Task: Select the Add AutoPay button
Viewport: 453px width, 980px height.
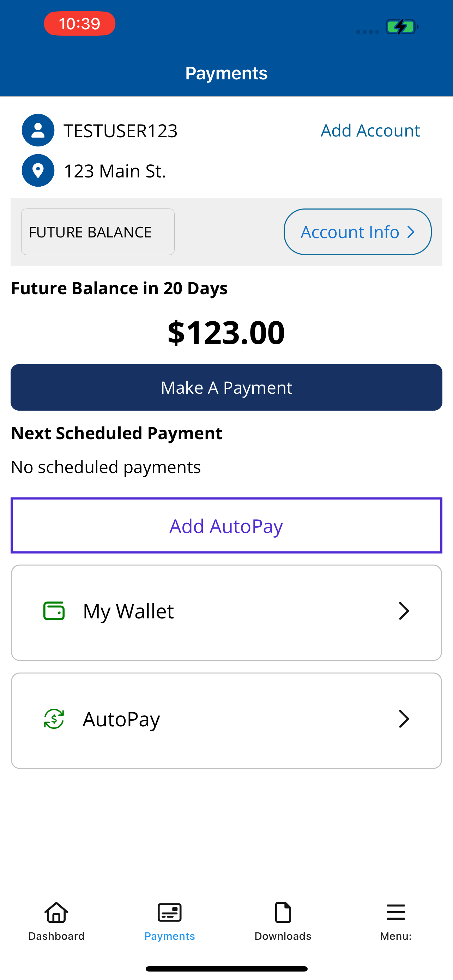Action: [226, 525]
